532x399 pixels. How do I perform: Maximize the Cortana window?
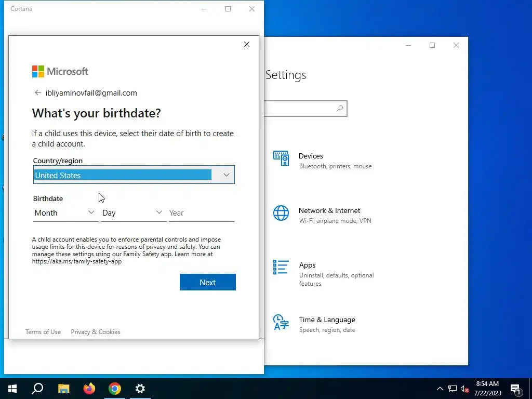point(228,9)
